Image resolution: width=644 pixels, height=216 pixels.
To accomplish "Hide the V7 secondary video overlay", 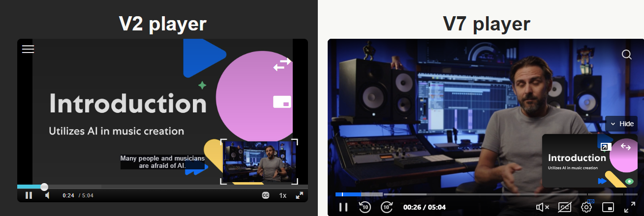I will [621, 124].
